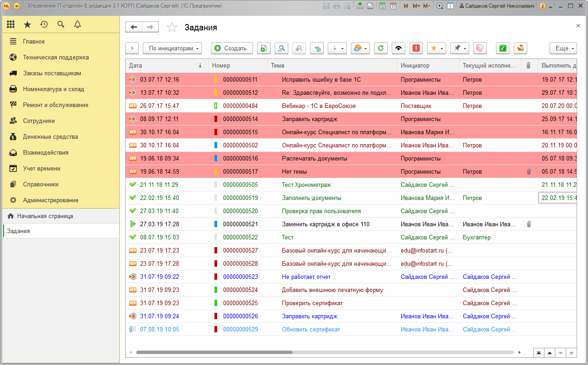The height and width of the screenshot is (365, 588).
Task: Open the star favorites dropdown in toolbar
Action: 437,48
